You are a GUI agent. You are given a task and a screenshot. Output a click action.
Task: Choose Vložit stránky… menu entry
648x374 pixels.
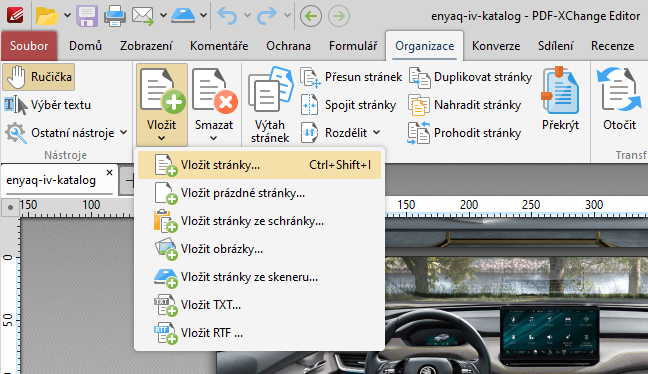pos(260,165)
